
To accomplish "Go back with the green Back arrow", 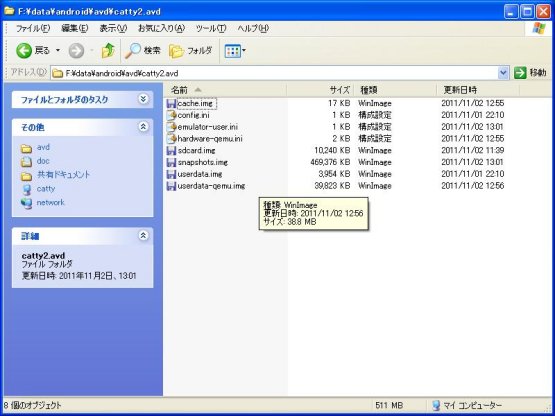I will (24, 51).
